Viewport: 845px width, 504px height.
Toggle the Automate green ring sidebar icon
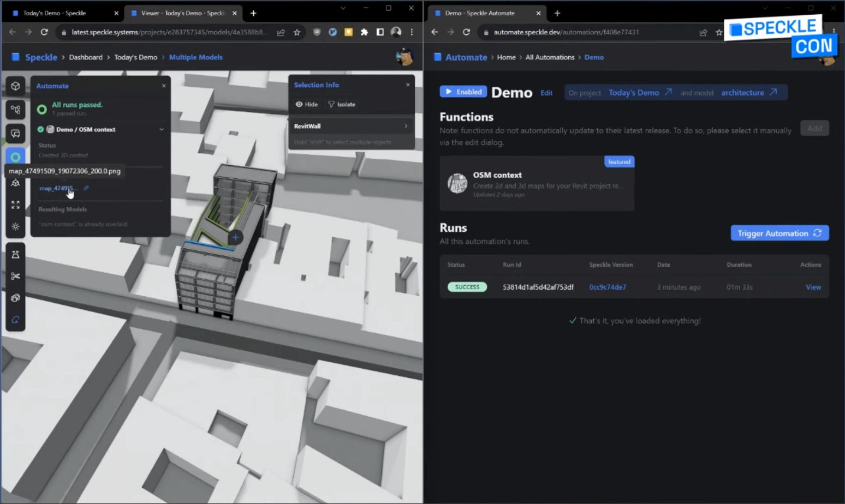pos(15,157)
